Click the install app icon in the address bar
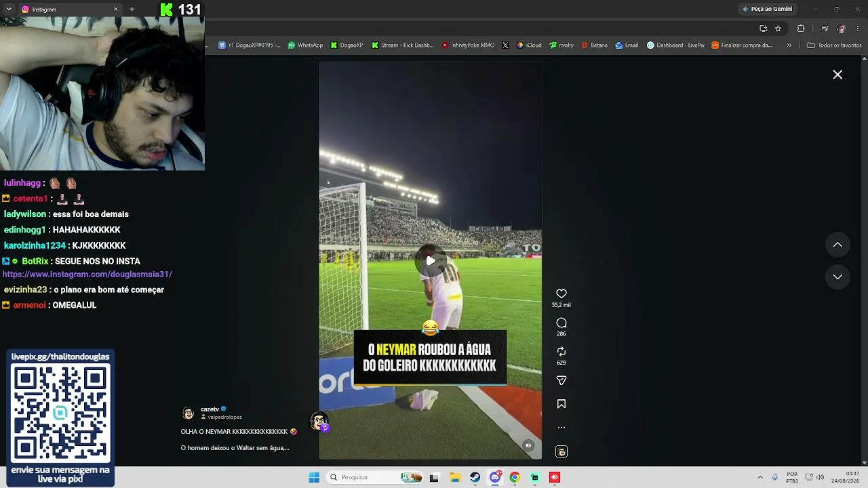 pos(763,28)
